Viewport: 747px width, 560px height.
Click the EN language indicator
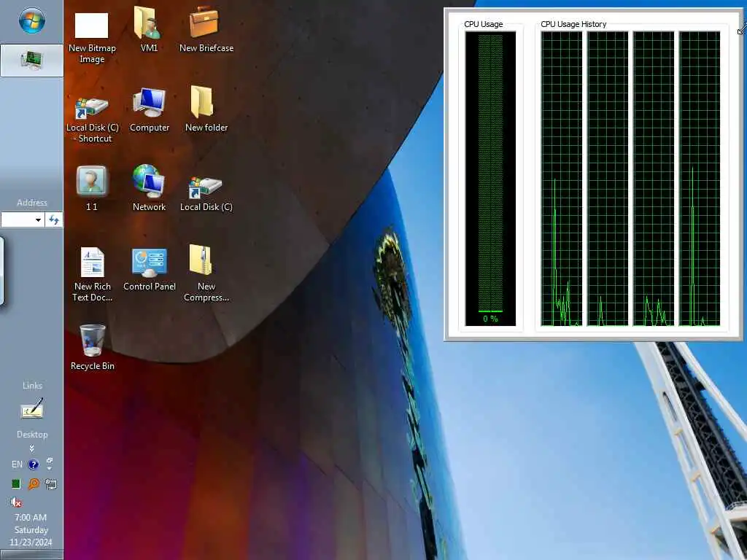tap(17, 464)
